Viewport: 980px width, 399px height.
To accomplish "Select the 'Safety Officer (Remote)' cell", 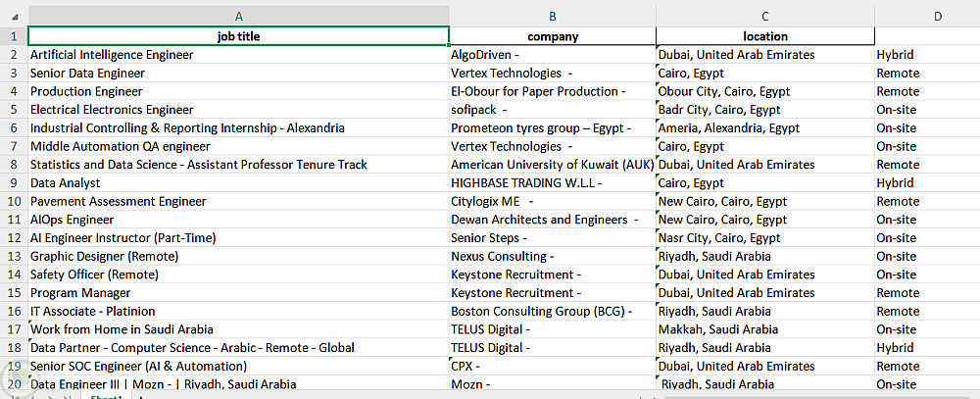I will point(239,274).
